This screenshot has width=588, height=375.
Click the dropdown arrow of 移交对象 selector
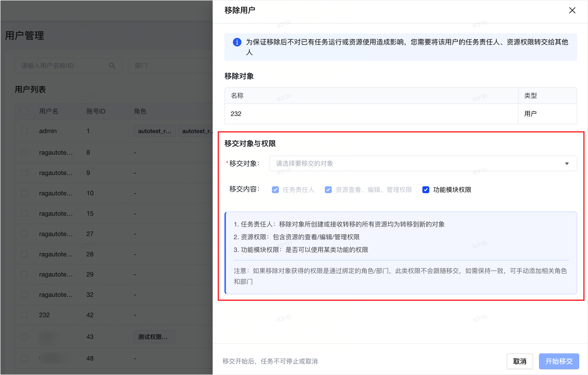pyautogui.click(x=567, y=163)
